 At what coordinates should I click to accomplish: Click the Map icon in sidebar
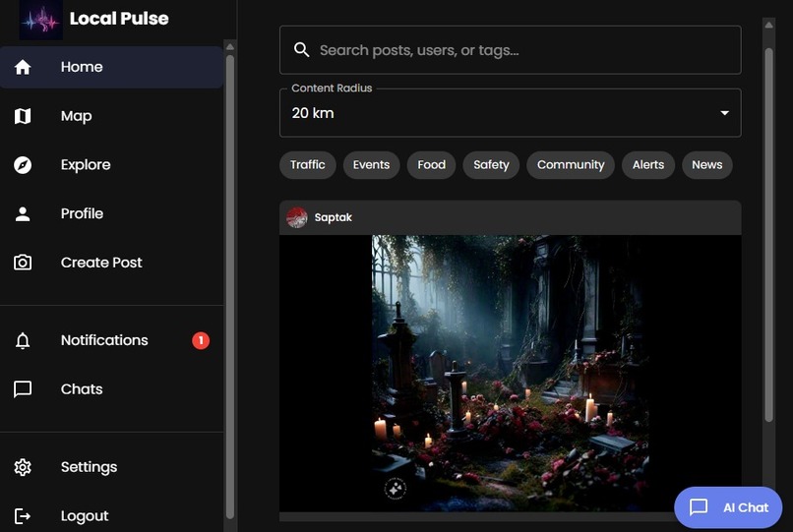pyautogui.click(x=23, y=116)
